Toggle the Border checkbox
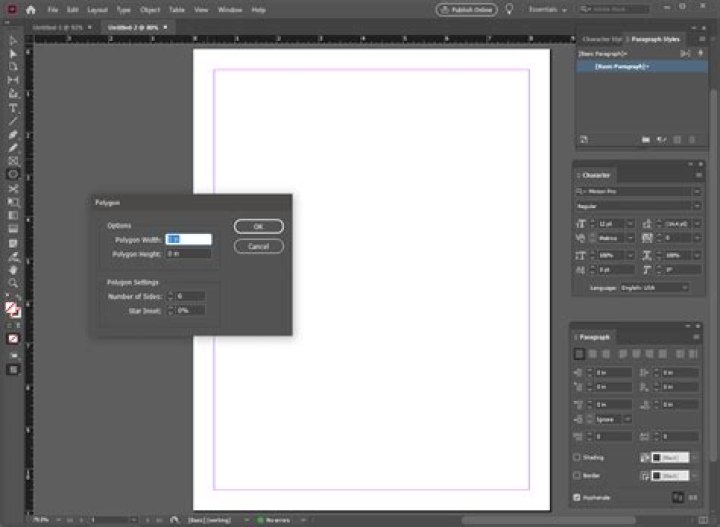This screenshot has height=527, width=720. point(577,475)
